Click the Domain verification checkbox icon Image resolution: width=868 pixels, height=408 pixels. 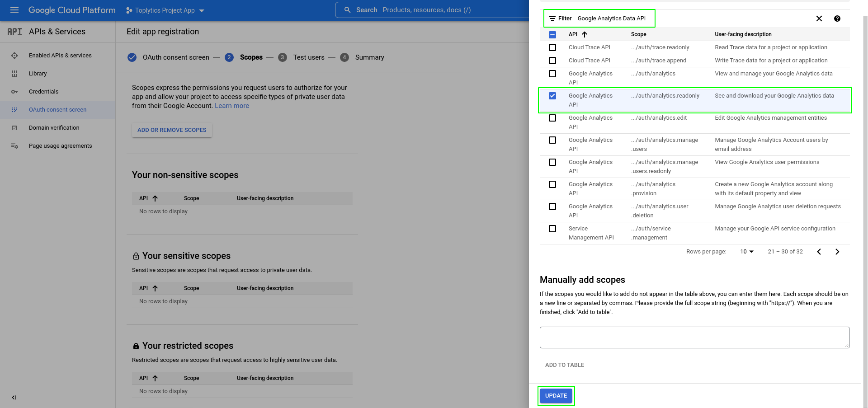[x=14, y=128]
